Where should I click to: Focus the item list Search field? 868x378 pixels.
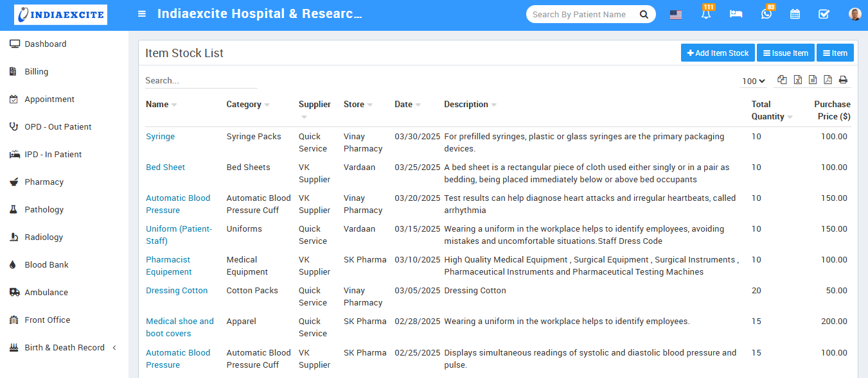click(200, 81)
